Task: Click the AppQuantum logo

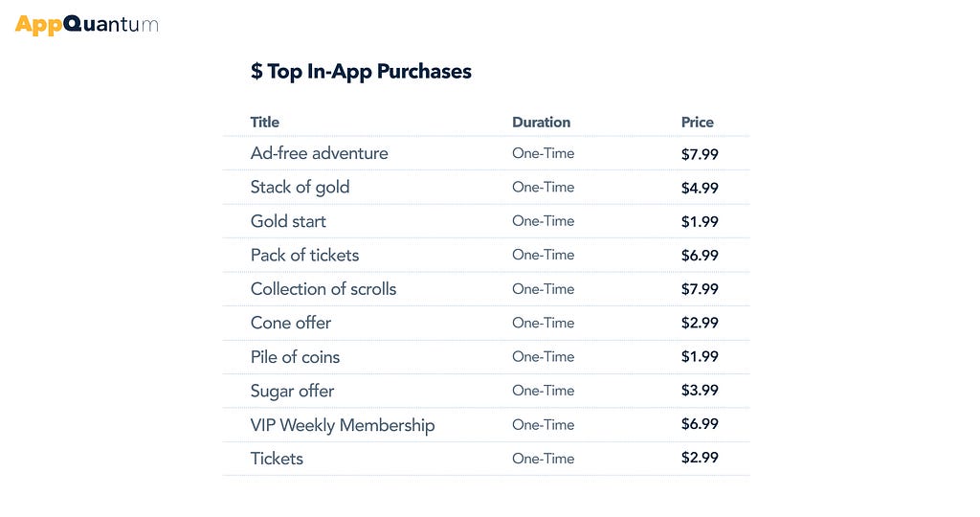Action: (86, 24)
